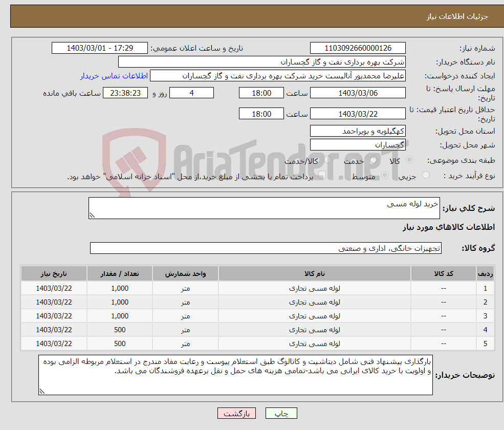Screen dimensions: 504x430
Task: Click the چاپ print button
Action: click(281, 413)
